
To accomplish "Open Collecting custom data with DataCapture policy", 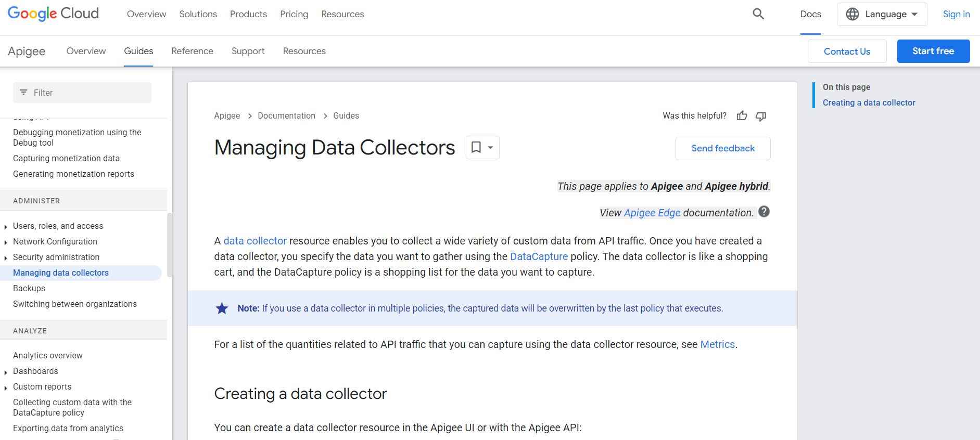I will point(72,407).
